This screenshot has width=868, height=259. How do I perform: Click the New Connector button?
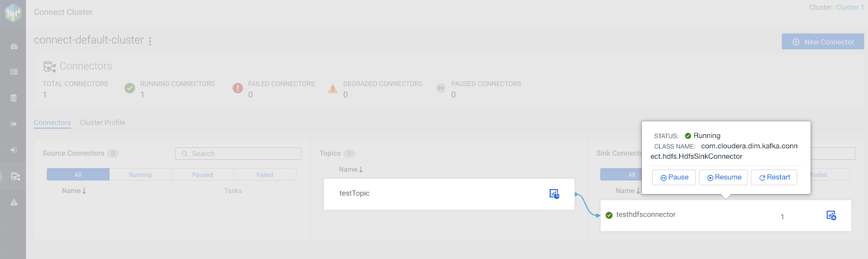tap(823, 42)
